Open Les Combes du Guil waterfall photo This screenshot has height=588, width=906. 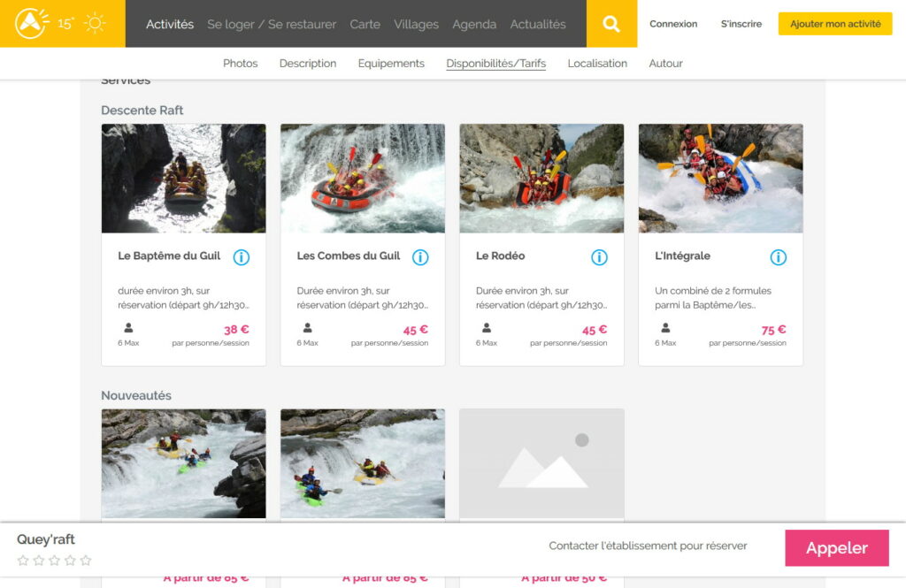coord(363,179)
